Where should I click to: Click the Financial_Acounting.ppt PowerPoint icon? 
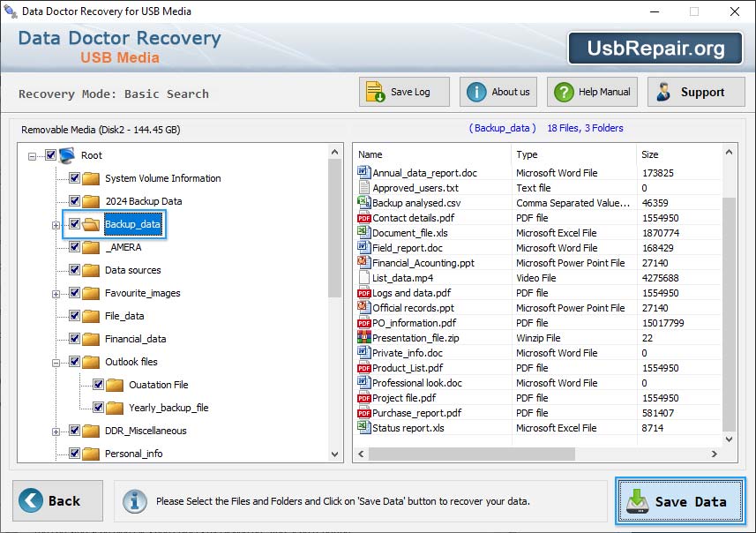click(x=363, y=262)
